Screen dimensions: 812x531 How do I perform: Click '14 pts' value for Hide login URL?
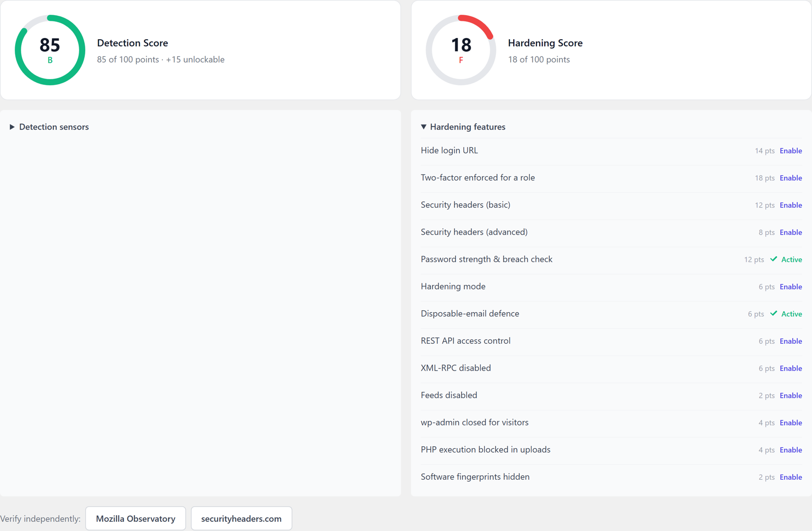[x=765, y=151]
